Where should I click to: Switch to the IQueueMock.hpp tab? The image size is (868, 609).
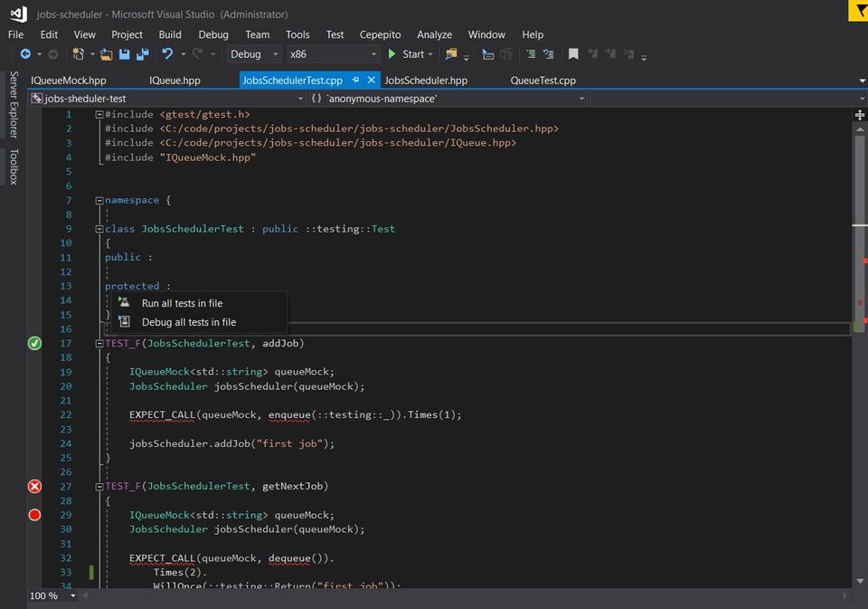[69, 81]
